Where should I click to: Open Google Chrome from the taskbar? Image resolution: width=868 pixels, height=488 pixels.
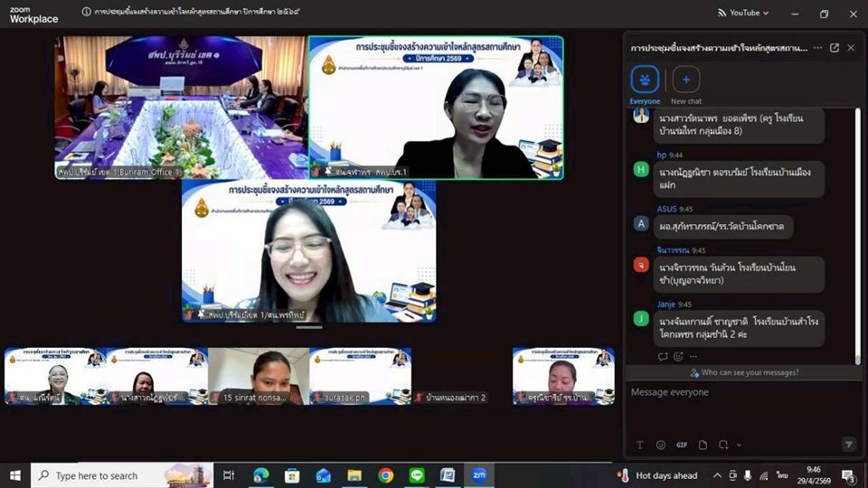coord(385,475)
